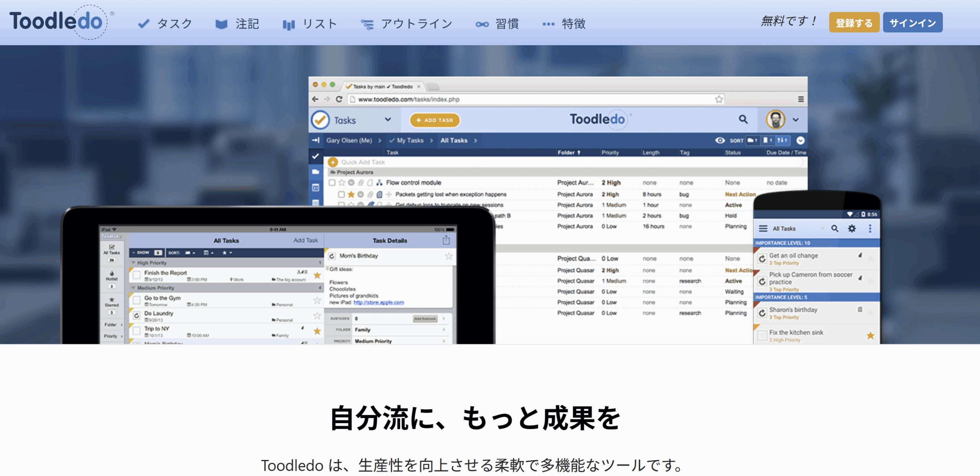Click the subtask tree icon of Flow control module
980x476 pixels.
(379, 183)
